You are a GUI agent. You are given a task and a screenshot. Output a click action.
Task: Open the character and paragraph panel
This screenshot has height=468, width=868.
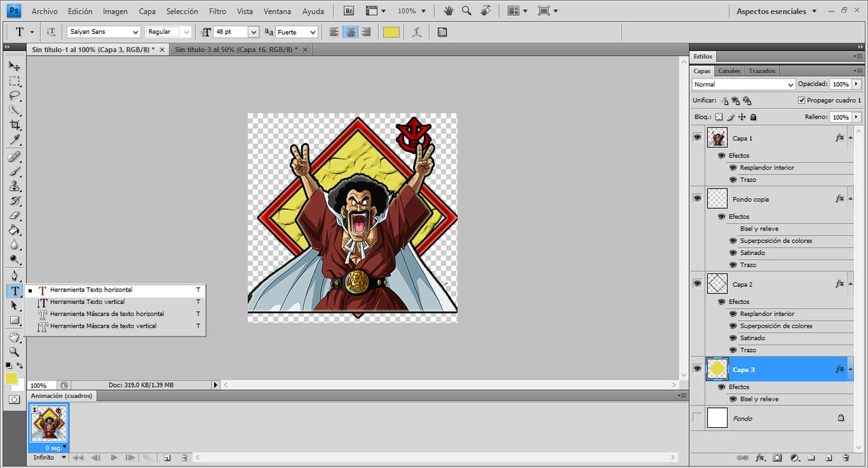(442, 32)
